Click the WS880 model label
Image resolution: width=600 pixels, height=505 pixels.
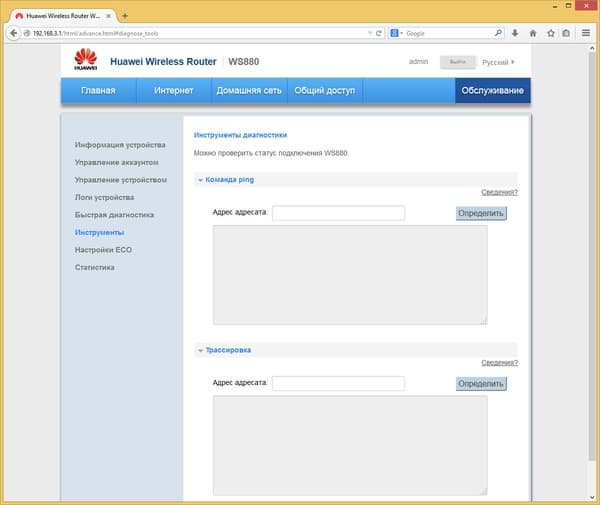pos(244,62)
